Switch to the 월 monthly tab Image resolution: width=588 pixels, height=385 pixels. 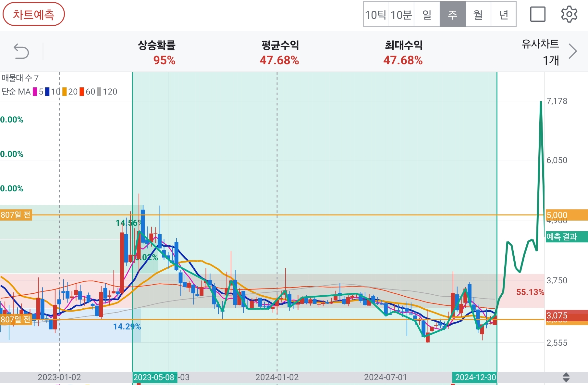(x=478, y=15)
